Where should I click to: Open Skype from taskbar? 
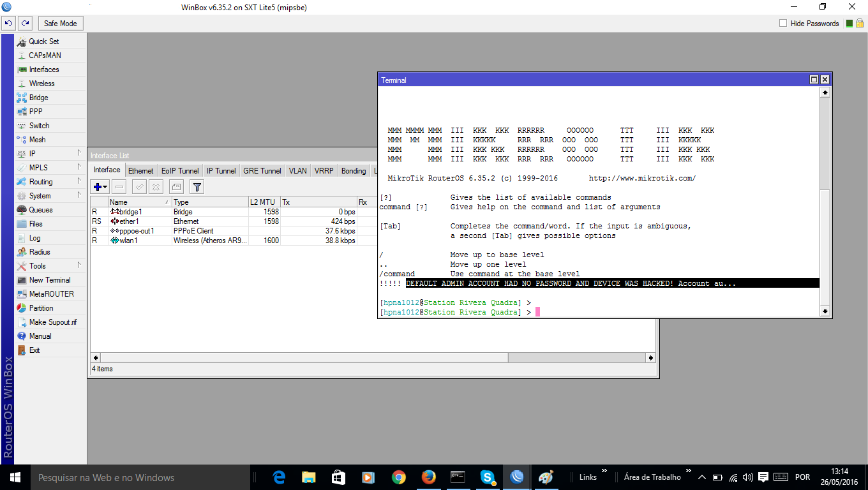click(x=488, y=477)
